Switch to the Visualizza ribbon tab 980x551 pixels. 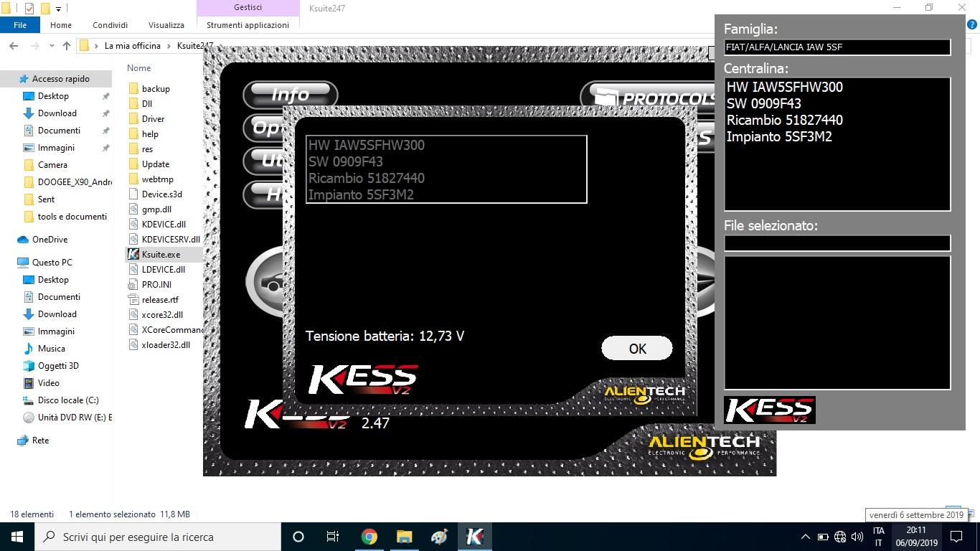point(166,24)
